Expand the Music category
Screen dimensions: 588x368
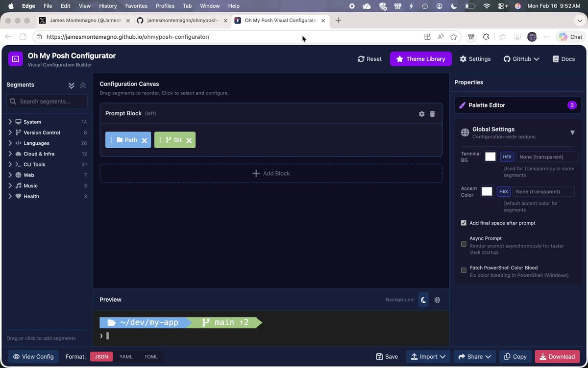tap(47, 185)
